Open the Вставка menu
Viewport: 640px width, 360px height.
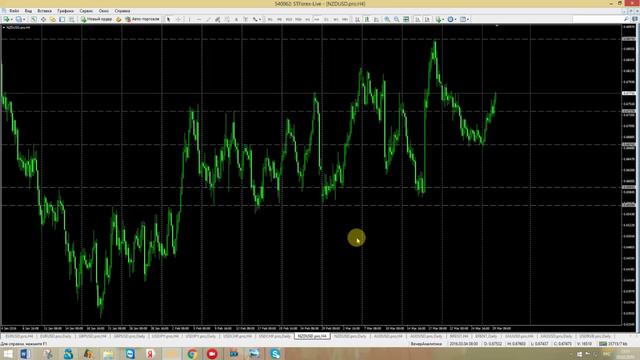(44, 11)
